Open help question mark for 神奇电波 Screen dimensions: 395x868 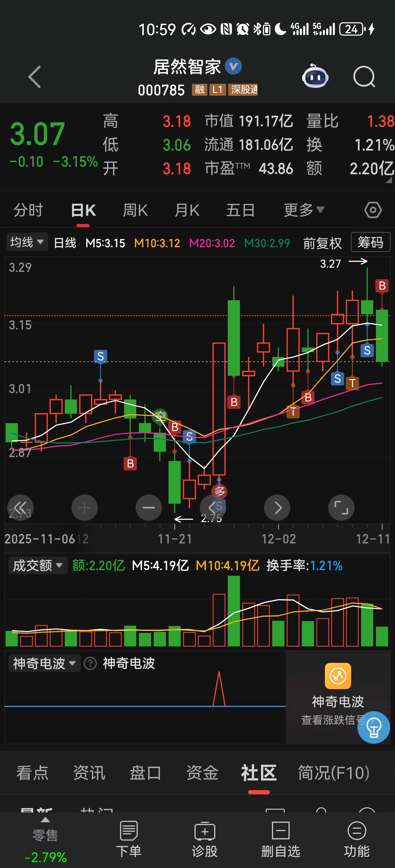(90, 663)
